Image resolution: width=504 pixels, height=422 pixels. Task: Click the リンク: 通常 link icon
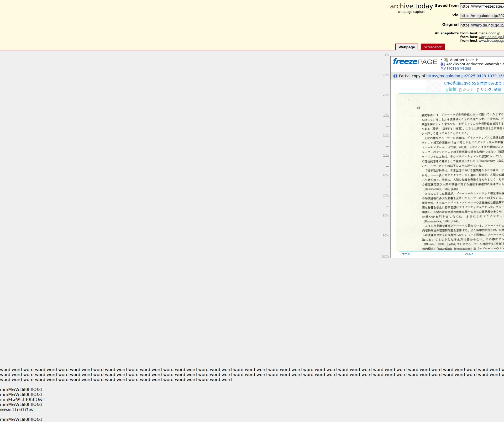coord(478,90)
